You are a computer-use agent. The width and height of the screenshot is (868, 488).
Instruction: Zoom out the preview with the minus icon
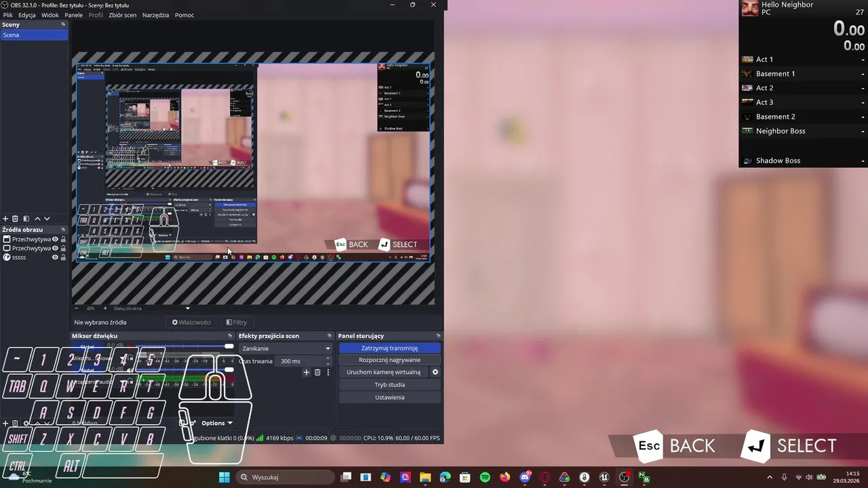tap(77, 308)
